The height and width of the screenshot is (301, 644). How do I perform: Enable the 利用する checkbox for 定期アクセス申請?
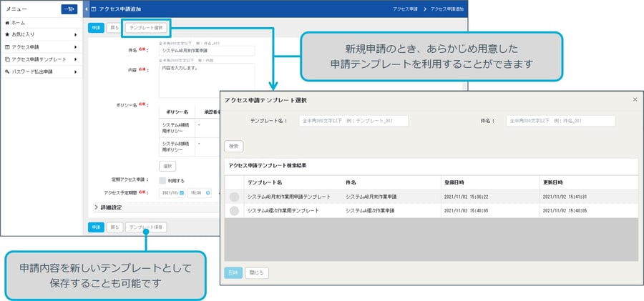click(x=162, y=180)
